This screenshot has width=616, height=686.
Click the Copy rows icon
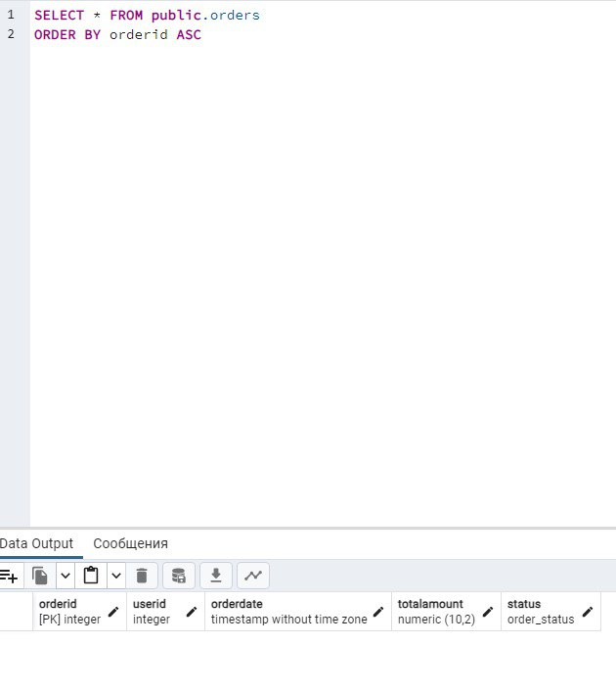click(x=40, y=576)
